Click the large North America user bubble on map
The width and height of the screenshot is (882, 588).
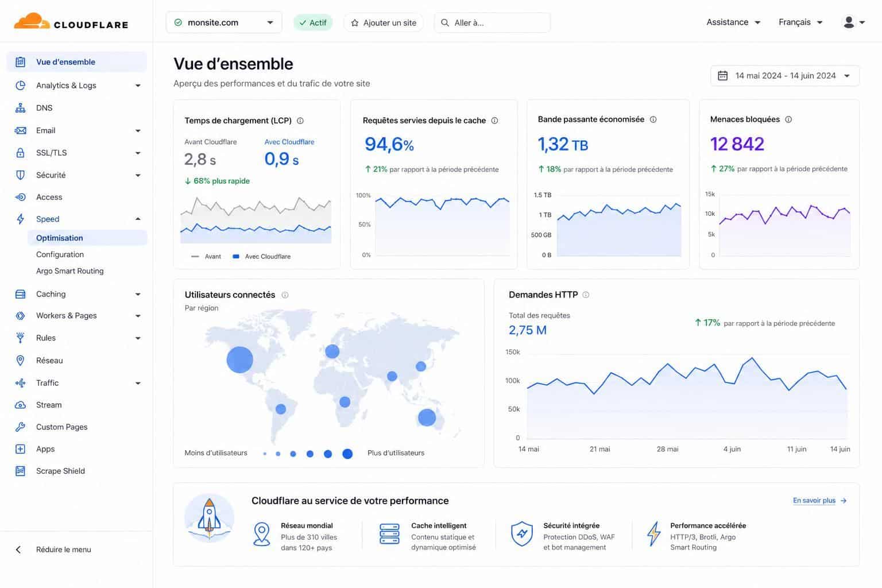point(240,359)
